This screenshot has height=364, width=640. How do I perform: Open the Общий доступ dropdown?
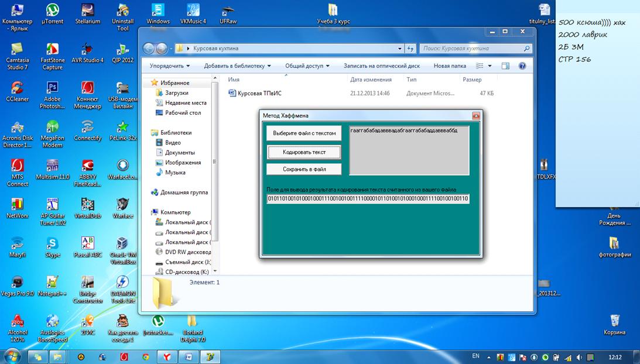pos(307,66)
